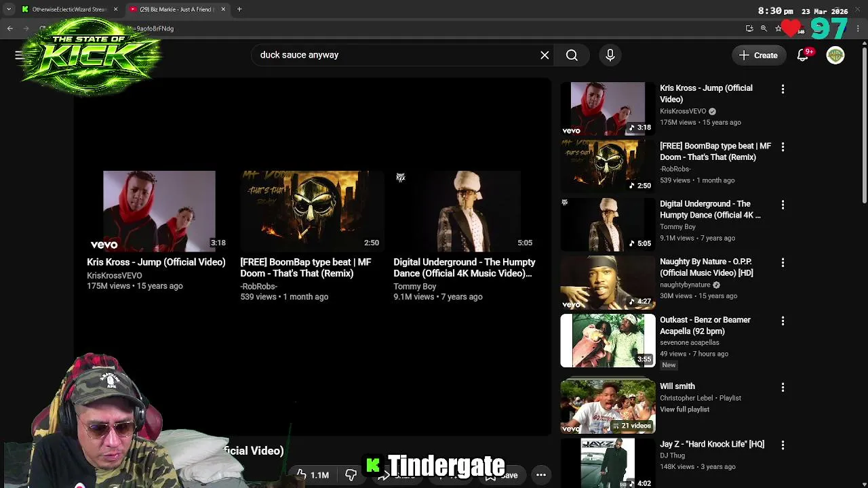
Task: Like the video showing 1.1M likes
Action: tap(312, 475)
